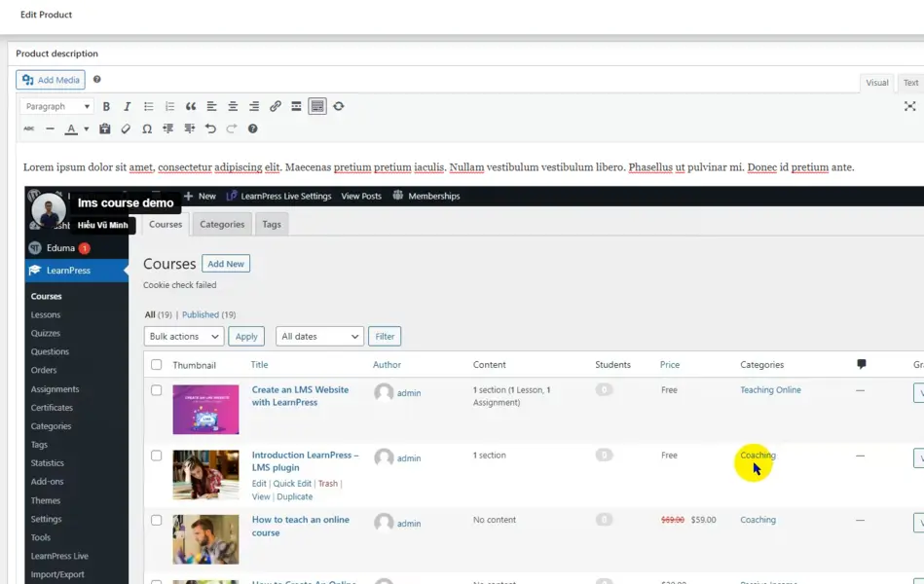Enter fullscreen distraction-free mode icon

tap(909, 106)
